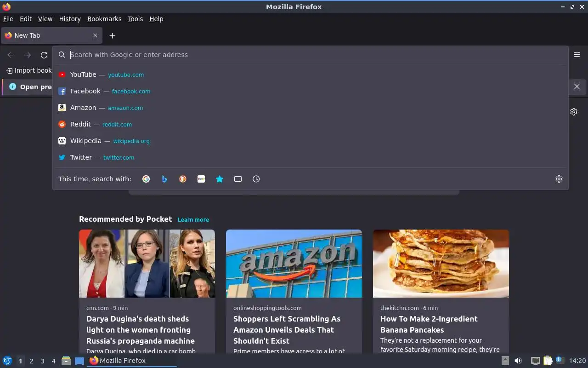588x368 pixels.
Task: Open the Firefox hamburger menu
Action: [x=577, y=55]
